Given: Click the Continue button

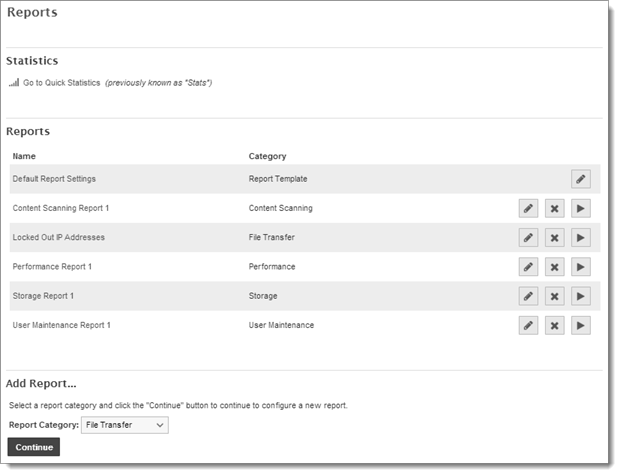Looking at the screenshot, I should (34, 447).
